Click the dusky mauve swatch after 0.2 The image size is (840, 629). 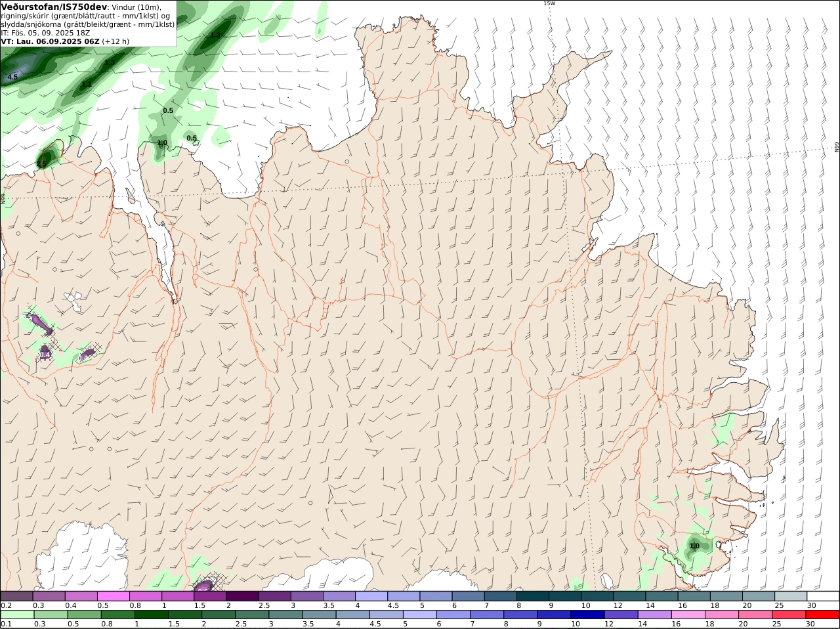pyautogui.click(x=16, y=596)
